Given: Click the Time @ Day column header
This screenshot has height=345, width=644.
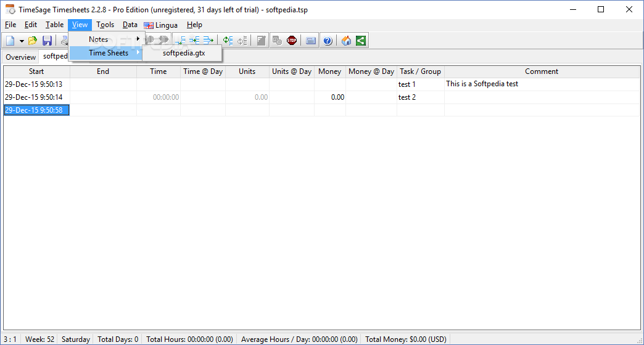Looking at the screenshot, I should [x=203, y=71].
